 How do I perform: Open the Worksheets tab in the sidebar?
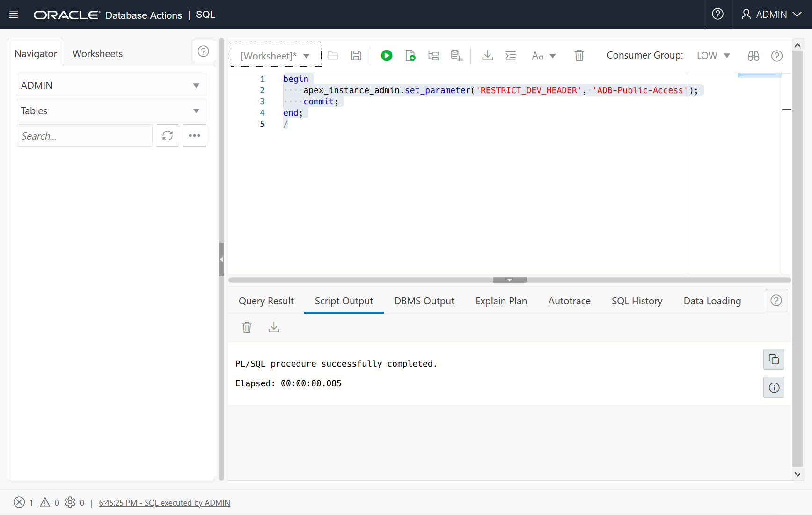tap(97, 53)
